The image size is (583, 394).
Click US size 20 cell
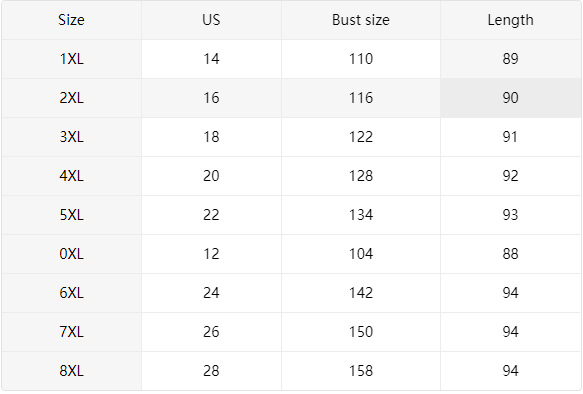click(x=211, y=176)
